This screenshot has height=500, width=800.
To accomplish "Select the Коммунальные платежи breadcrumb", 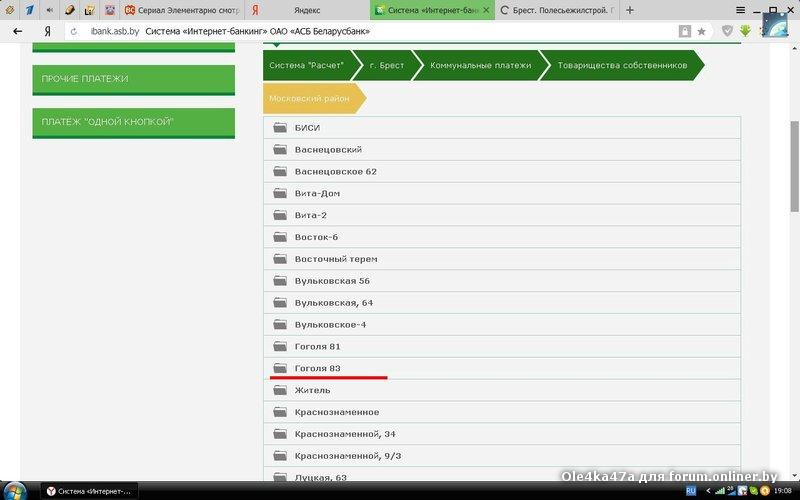I will pos(481,65).
